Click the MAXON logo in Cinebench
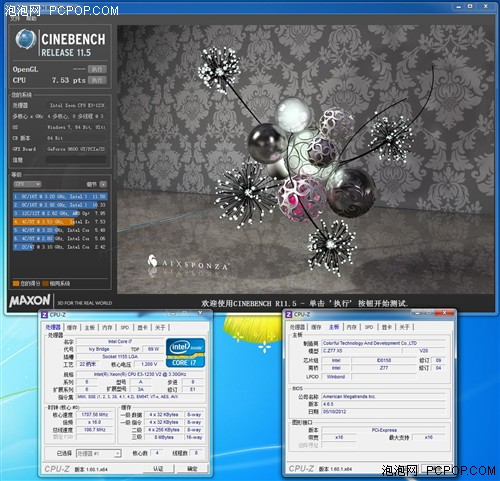This screenshot has height=481, width=500. tap(30, 301)
